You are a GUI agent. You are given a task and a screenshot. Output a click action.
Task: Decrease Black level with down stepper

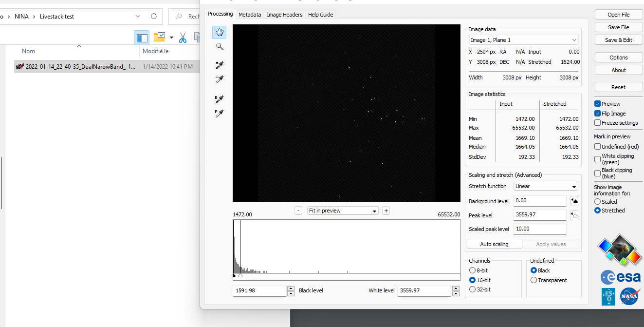coord(291,293)
